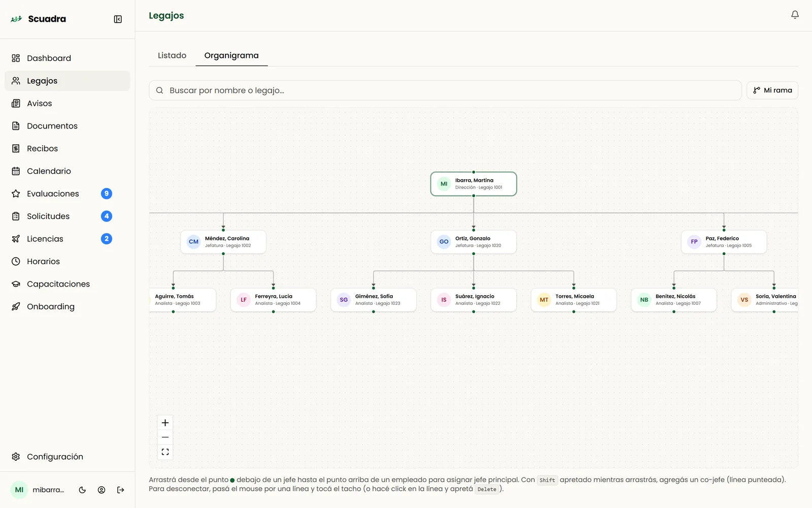Go to Onboarding
This screenshot has height=508, width=812.
click(x=67, y=307)
